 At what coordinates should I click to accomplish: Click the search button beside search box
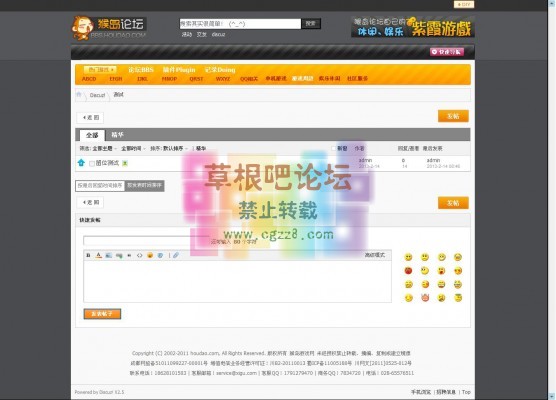311,23
